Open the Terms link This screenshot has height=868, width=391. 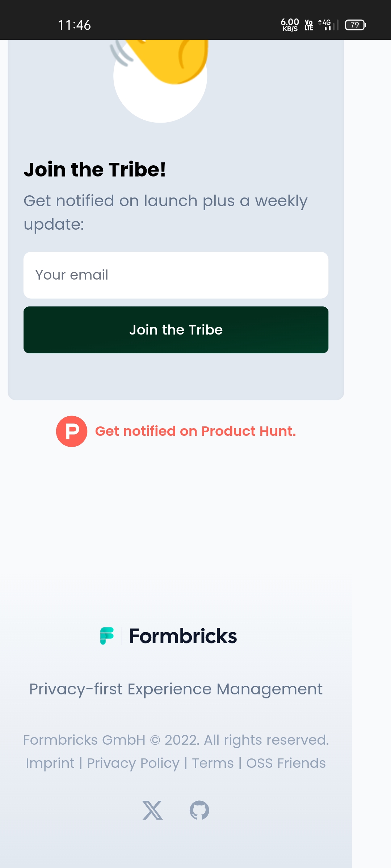212,763
